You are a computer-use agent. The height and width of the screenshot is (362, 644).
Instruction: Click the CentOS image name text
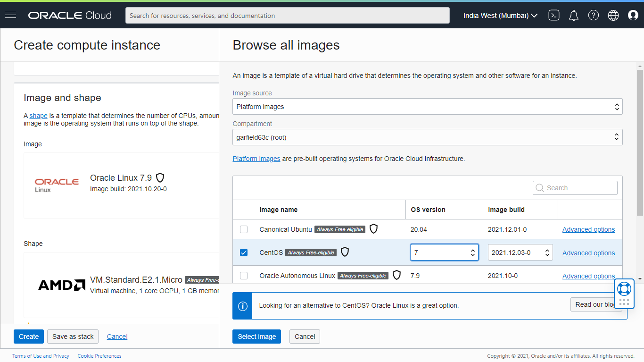[271, 253]
